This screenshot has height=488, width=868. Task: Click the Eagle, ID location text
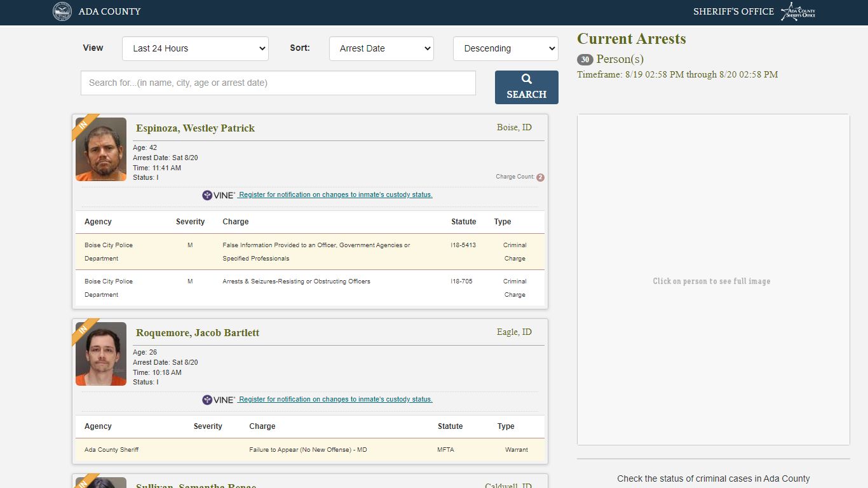pos(514,332)
